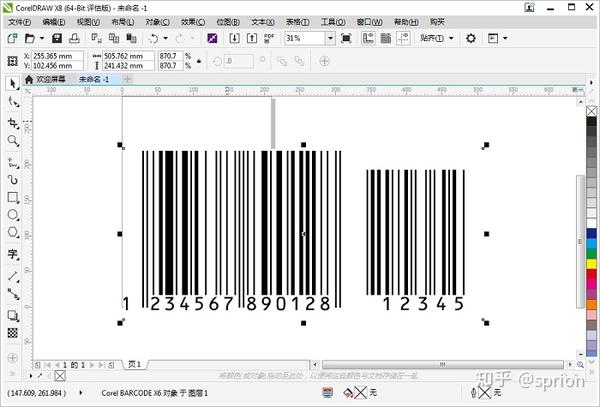
Task: Select the Pick tool in the toolbox
Action: tap(13, 83)
